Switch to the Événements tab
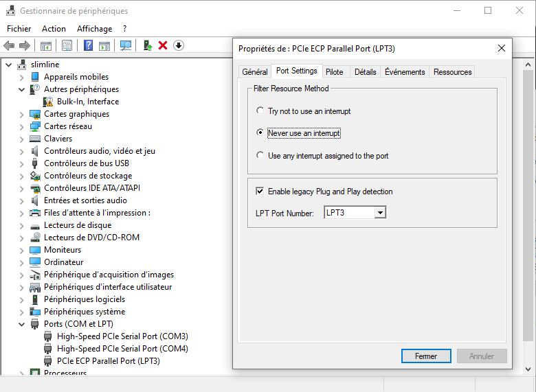Viewport: 536px width, 392px height. coord(405,72)
